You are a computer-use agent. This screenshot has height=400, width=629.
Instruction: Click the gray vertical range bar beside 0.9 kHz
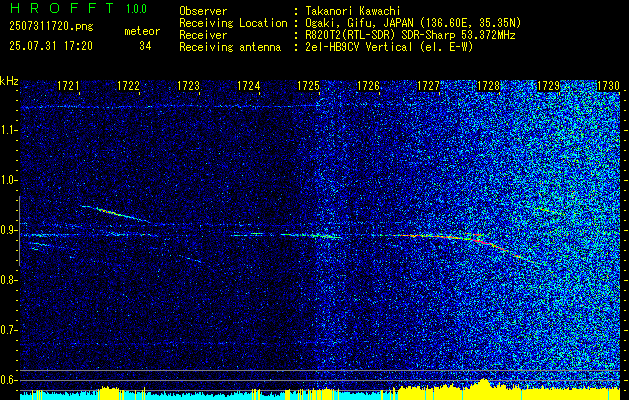click(19, 231)
